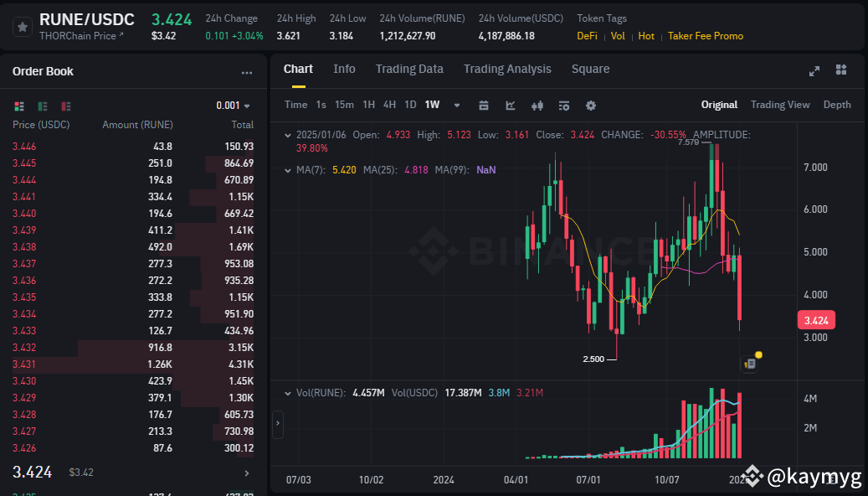
Task: Click the 7.579 high price label on chart
Action: (x=688, y=142)
